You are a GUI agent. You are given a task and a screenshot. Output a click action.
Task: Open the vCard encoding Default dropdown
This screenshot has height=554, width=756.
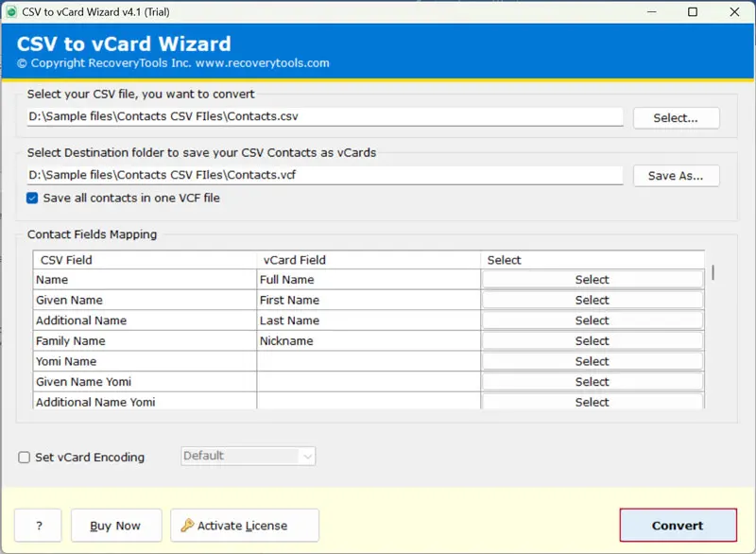(x=248, y=456)
